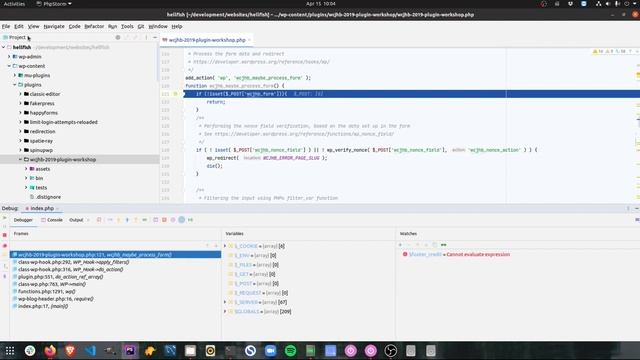Open the File menu
This screenshot has height=360, width=640.
coord(6,27)
